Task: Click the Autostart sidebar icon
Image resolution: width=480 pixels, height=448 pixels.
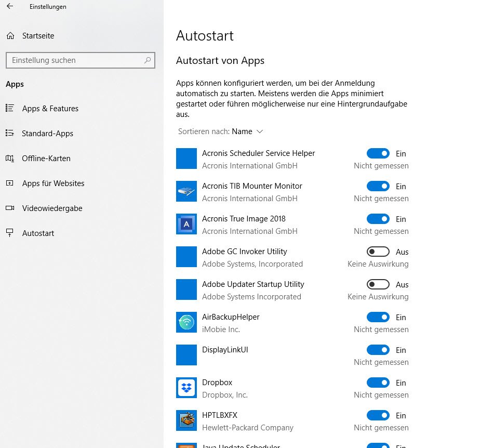Action: pos(10,233)
